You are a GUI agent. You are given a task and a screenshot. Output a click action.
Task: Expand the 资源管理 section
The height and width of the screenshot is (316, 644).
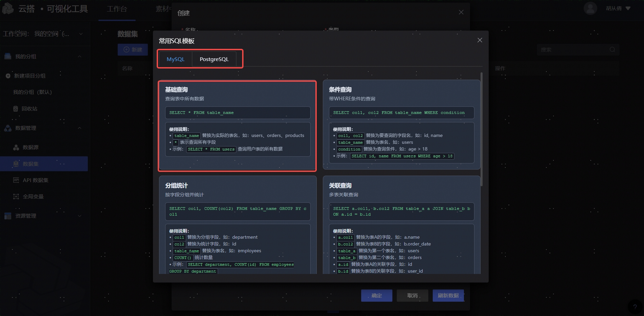(x=80, y=216)
